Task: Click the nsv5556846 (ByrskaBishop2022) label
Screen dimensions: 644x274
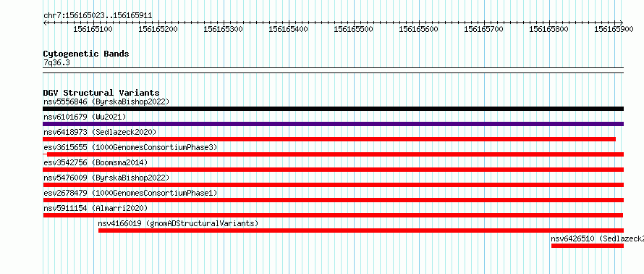Action: [x=106, y=101]
